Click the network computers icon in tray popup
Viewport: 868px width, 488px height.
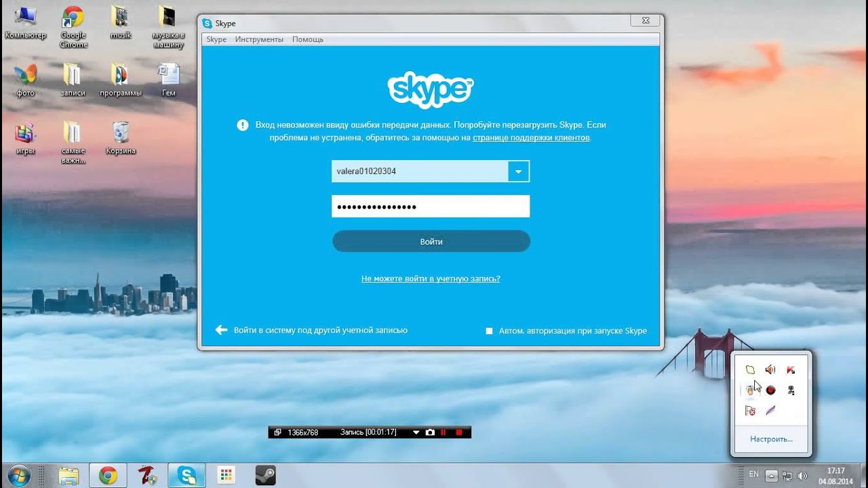click(x=791, y=390)
